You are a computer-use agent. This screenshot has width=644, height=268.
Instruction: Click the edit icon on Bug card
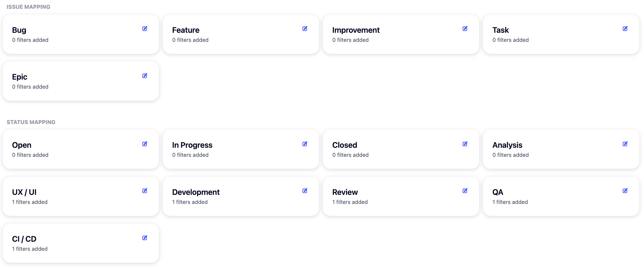[145, 29]
